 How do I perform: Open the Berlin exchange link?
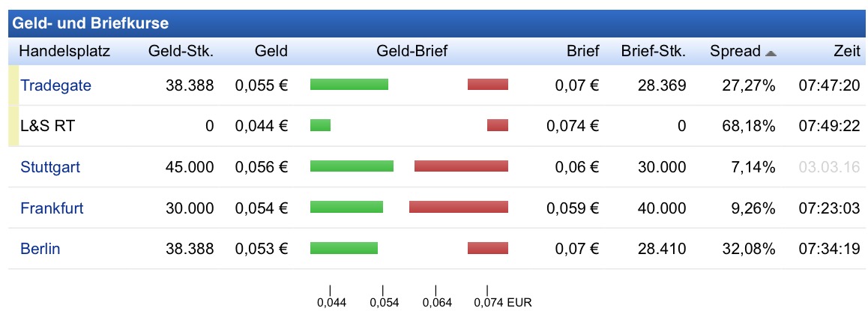pos(40,249)
